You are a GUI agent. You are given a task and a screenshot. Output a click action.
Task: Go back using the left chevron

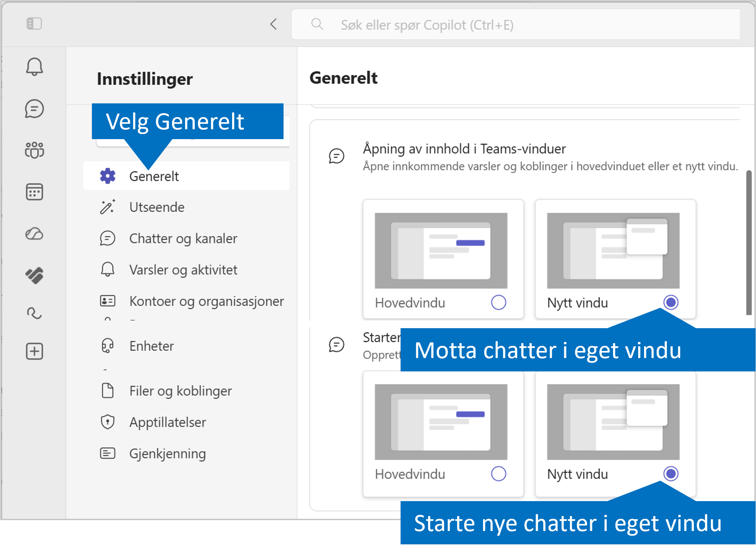[274, 24]
